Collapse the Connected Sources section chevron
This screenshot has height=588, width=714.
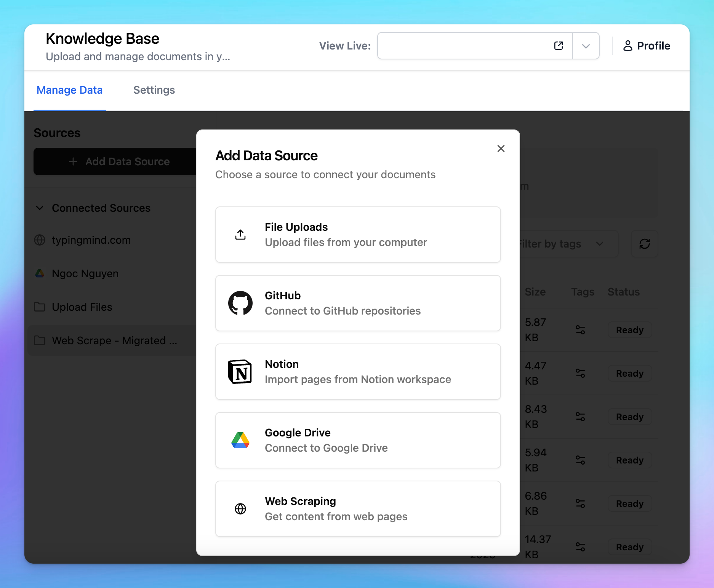coord(40,208)
